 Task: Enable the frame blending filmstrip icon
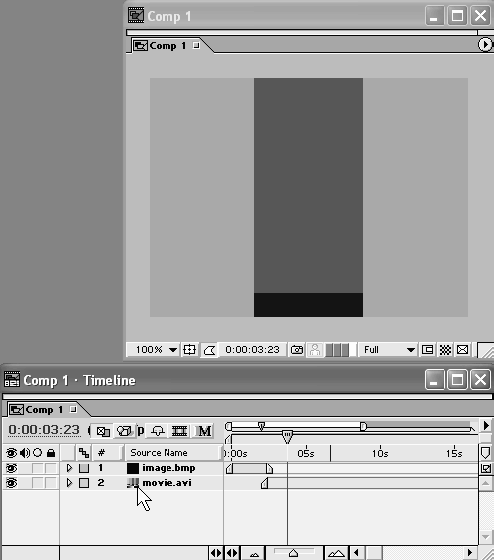click(x=179, y=431)
